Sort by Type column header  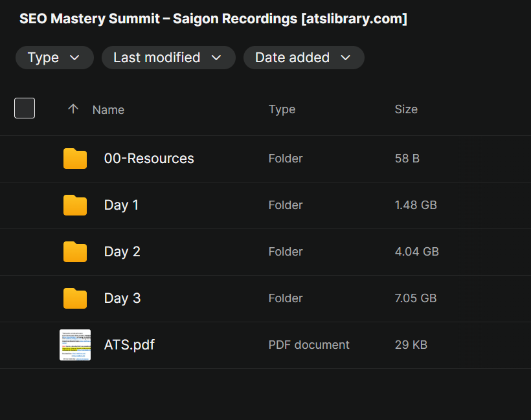pyautogui.click(x=282, y=109)
